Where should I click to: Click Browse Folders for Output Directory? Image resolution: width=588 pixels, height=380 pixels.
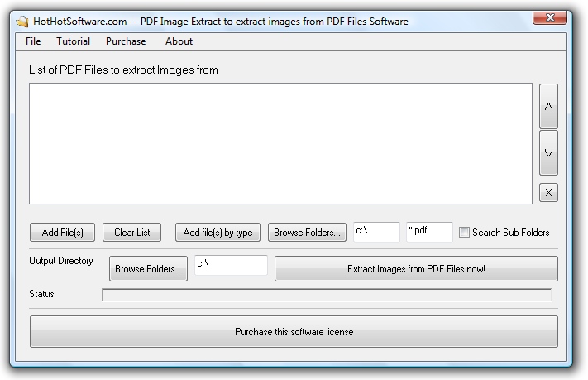click(149, 269)
